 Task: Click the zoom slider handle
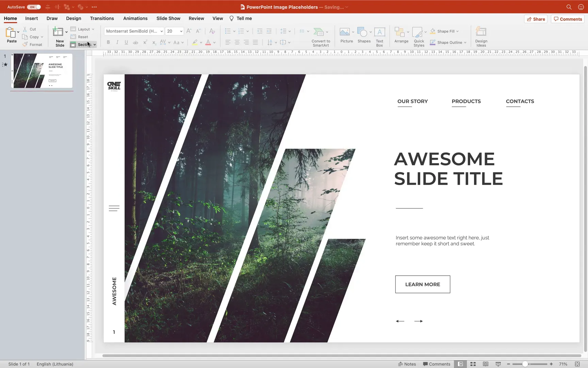click(x=525, y=364)
